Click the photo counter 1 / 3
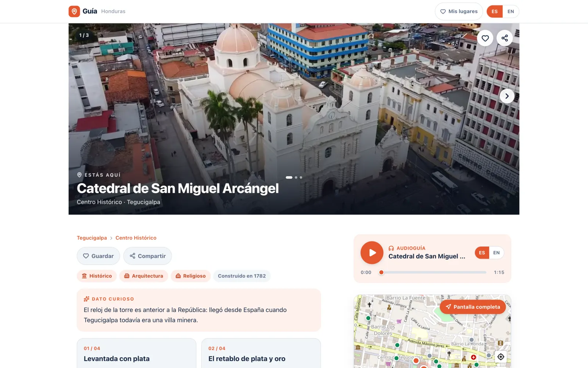The width and height of the screenshot is (588, 368). point(84,35)
